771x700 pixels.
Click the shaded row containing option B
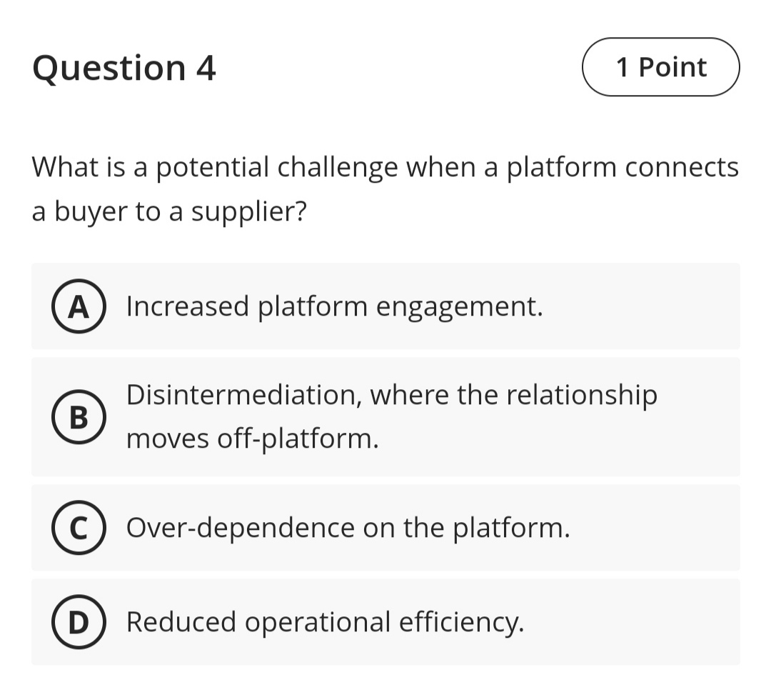(385, 416)
